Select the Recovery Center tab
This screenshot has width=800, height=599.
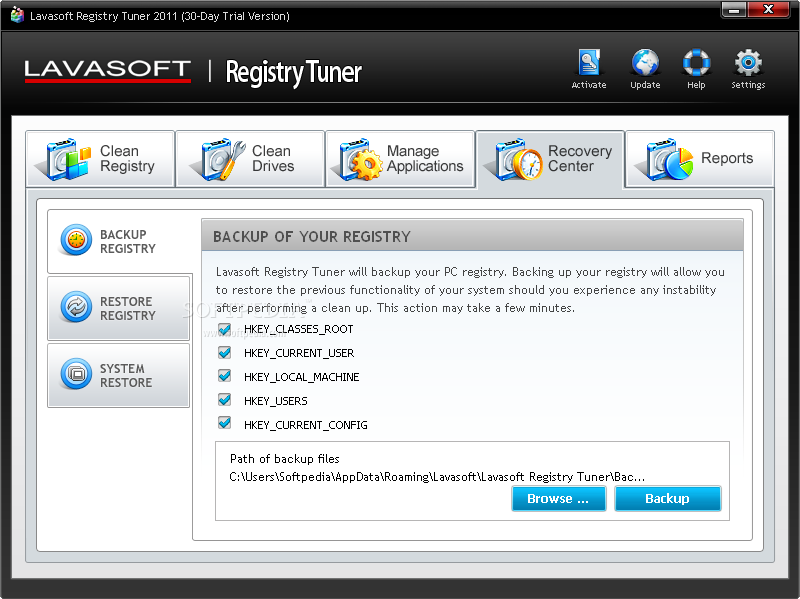click(550, 160)
